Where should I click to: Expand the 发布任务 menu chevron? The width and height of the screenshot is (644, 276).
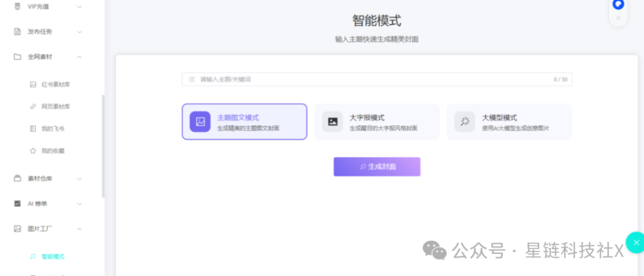tap(80, 31)
